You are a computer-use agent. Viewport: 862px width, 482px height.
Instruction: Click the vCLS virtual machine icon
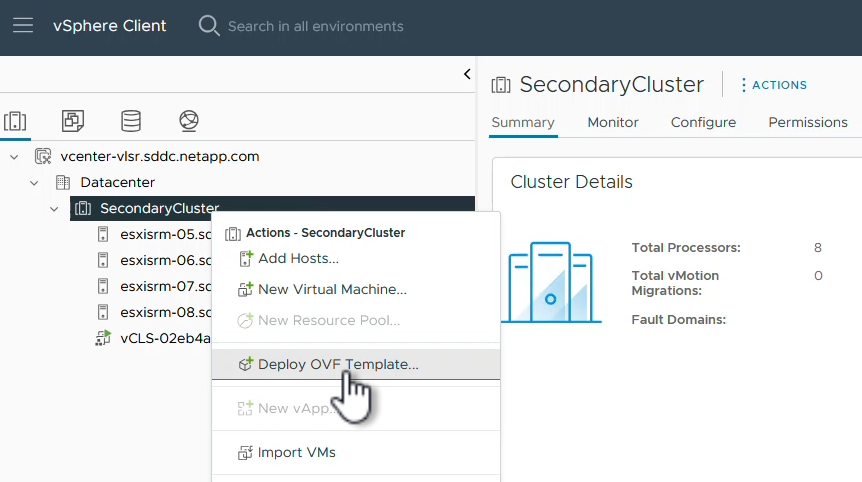[103, 338]
